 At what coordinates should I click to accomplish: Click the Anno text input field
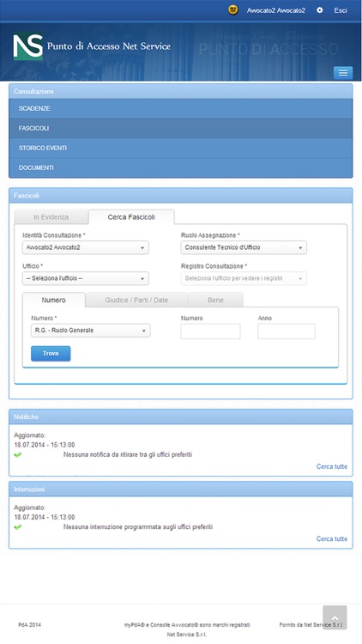pos(287,331)
